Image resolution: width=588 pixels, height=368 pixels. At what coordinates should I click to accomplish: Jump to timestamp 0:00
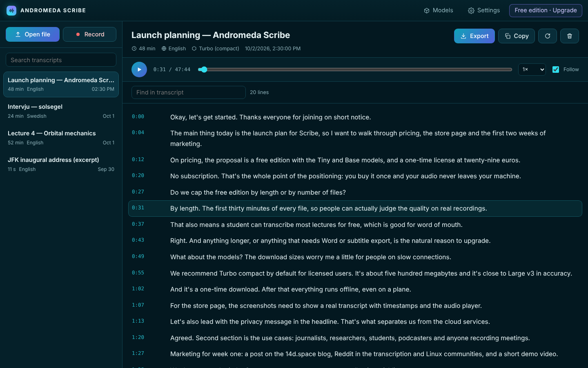[138, 117]
